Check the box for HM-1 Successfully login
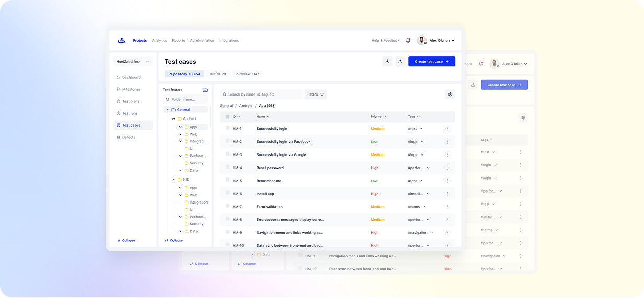The height and width of the screenshot is (298, 644). (227, 128)
